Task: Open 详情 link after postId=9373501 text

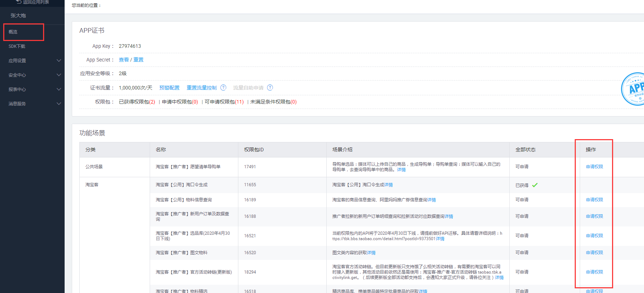Action: [440, 239]
